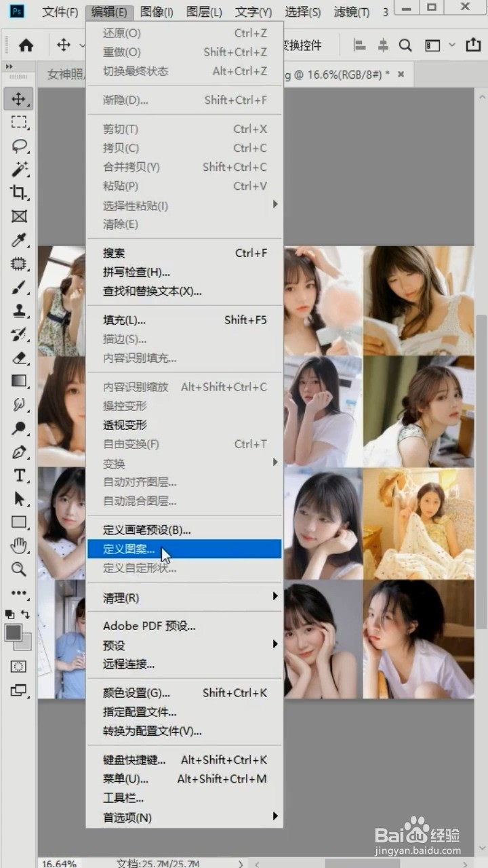Choose 搜索 in the Edit menu
The width and height of the screenshot is (488, 868).
click(184, 253)
